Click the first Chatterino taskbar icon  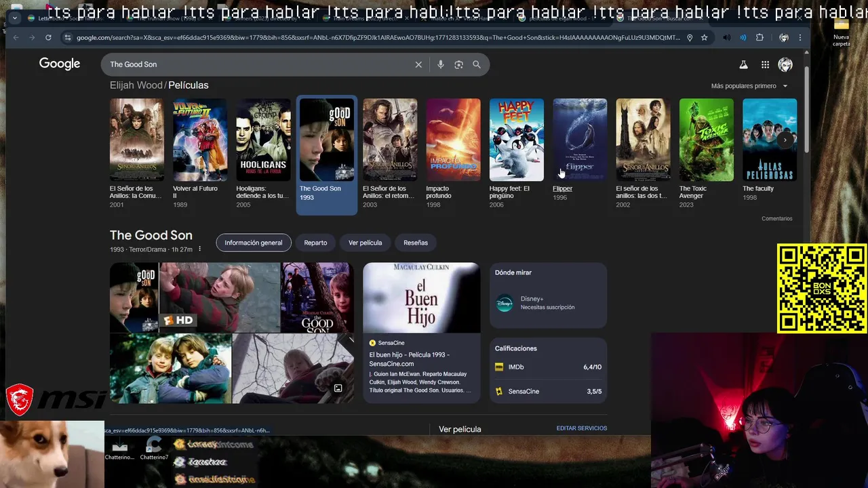[119, 448]
